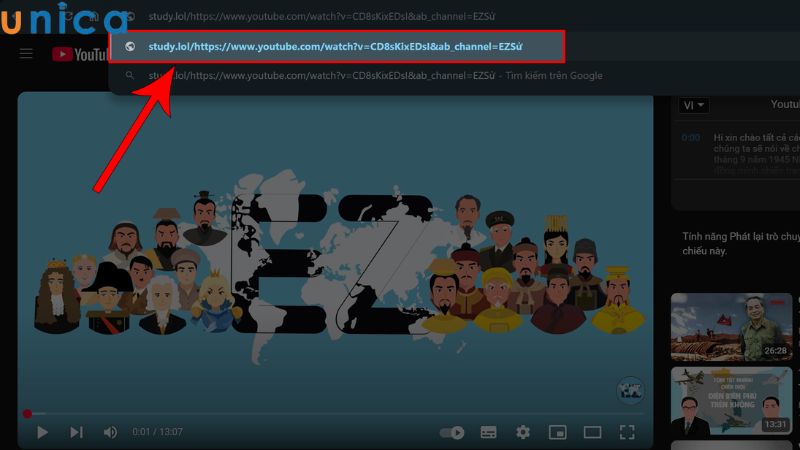Play the video with the play button
This screenshot has width=800, height=450.
[42, 433]
